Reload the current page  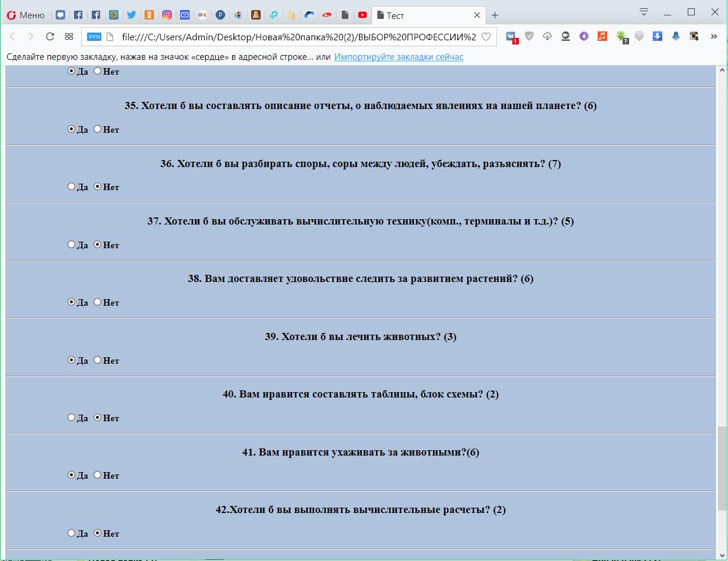click(x=50, y=37)
